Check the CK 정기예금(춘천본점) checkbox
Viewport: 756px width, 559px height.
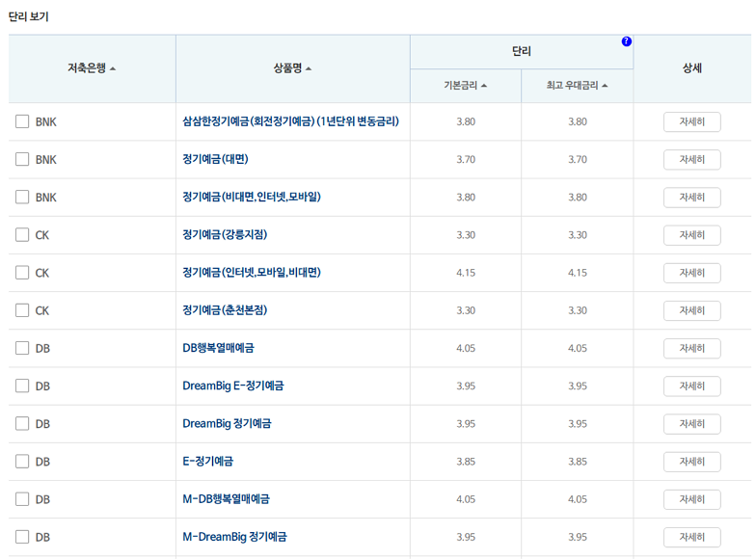click(22, 310)
